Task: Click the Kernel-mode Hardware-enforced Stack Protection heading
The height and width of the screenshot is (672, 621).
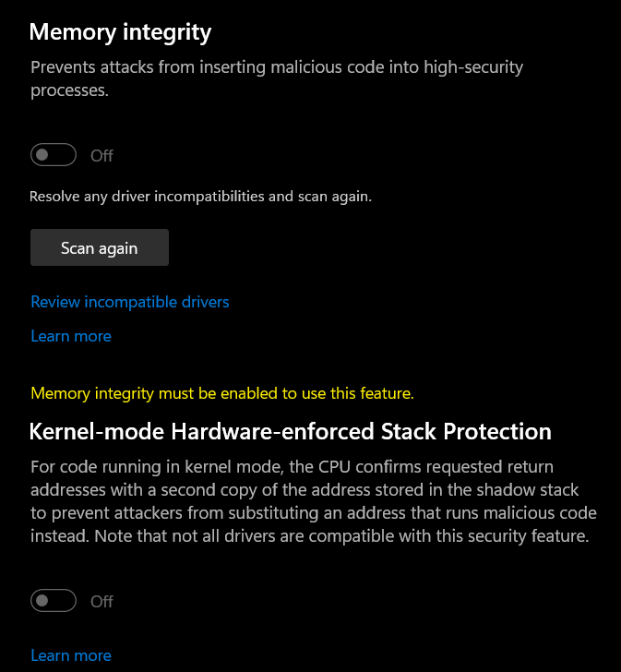Action: point(291,431)
